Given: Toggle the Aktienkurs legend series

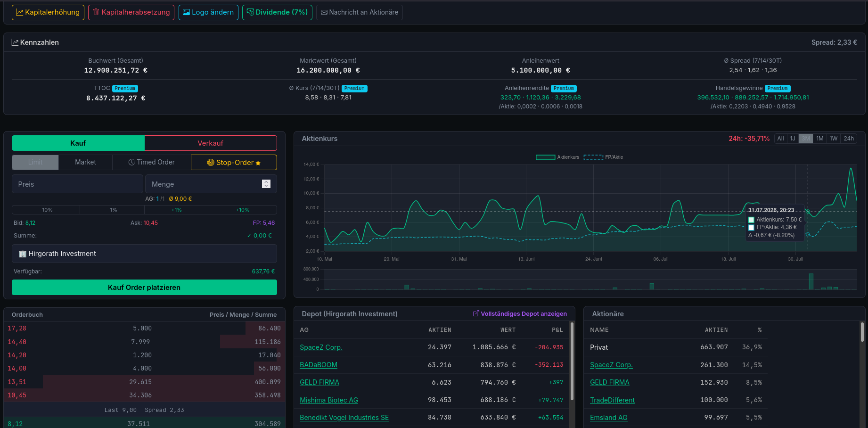Looking at the screenshot, I should click(557, 157).
